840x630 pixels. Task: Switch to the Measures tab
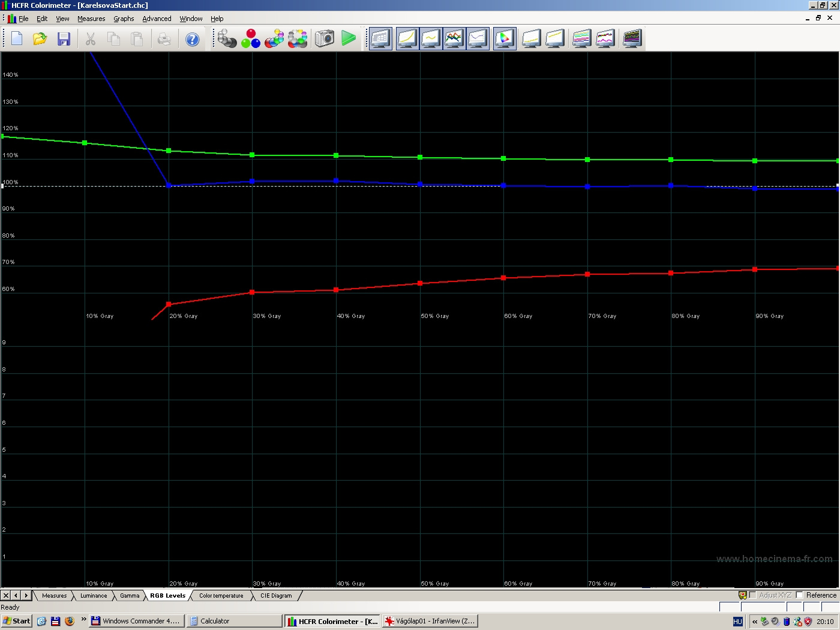(54, 596)
